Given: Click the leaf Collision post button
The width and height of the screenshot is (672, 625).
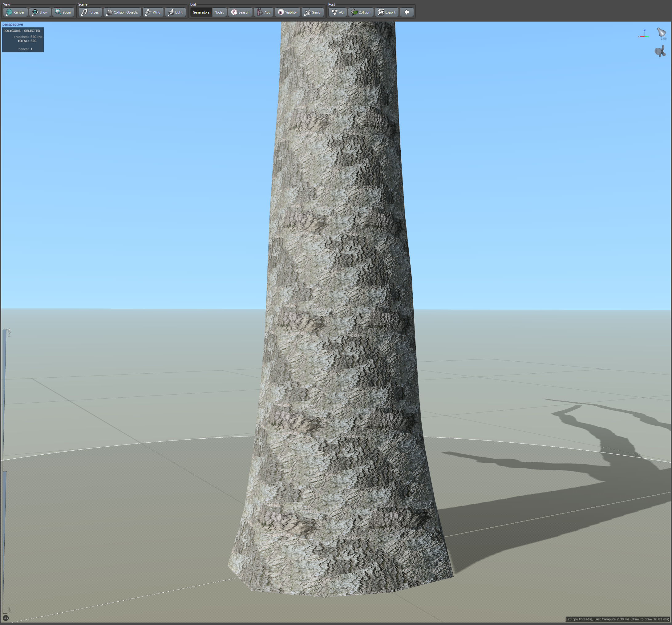Looking at the screenshot, I should [x=361, y=12].
